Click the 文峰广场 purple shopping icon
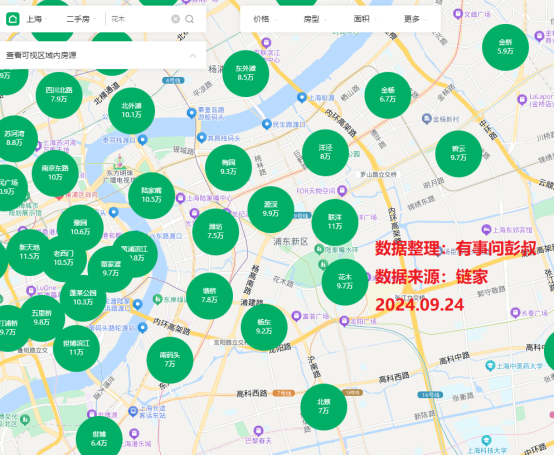The image size is (554, 455). point(458,14)
